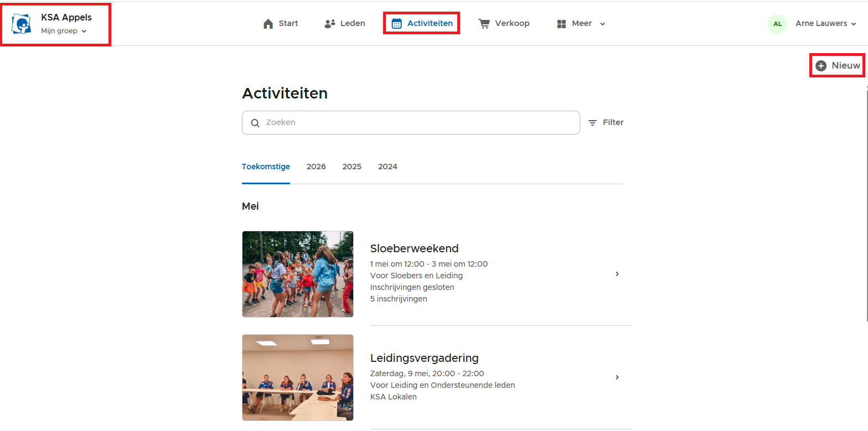This screenshot has height=431, width=868.
Task: Click the Verkoop shopping cart icon
Action: 484,24
